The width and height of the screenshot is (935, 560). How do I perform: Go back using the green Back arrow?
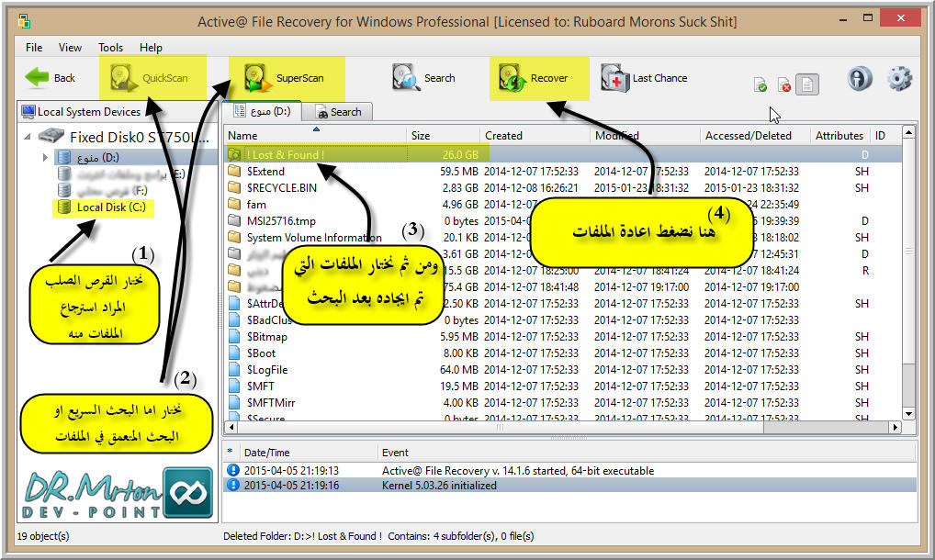[x=51, y=78]
